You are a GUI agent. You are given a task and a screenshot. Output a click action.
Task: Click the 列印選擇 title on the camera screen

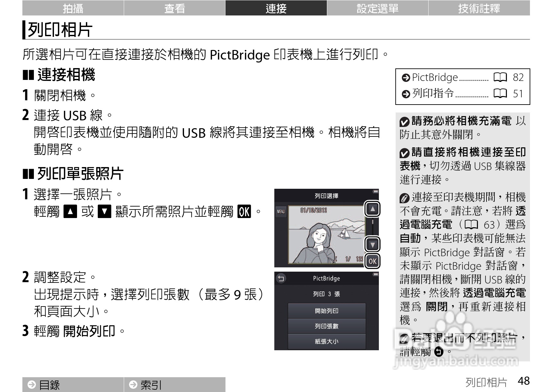click(x=327, y=196)
